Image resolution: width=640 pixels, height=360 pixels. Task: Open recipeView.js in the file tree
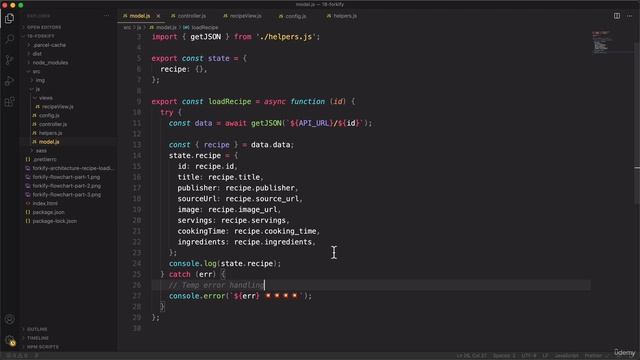pos(57,107)
